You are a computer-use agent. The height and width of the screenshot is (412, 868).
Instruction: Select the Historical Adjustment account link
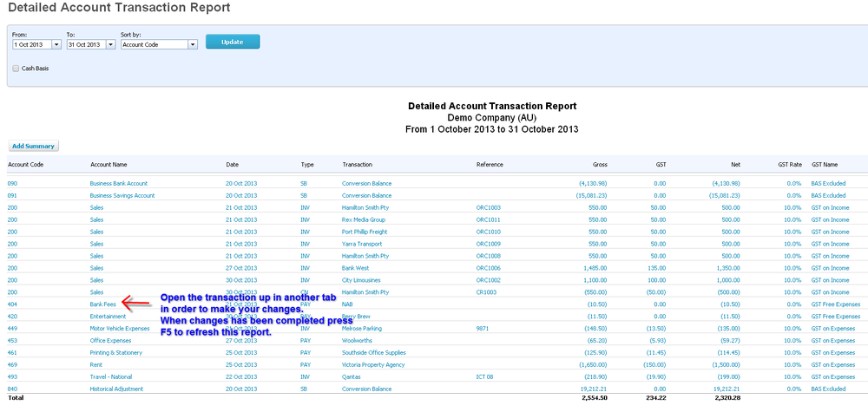(121, 389)
